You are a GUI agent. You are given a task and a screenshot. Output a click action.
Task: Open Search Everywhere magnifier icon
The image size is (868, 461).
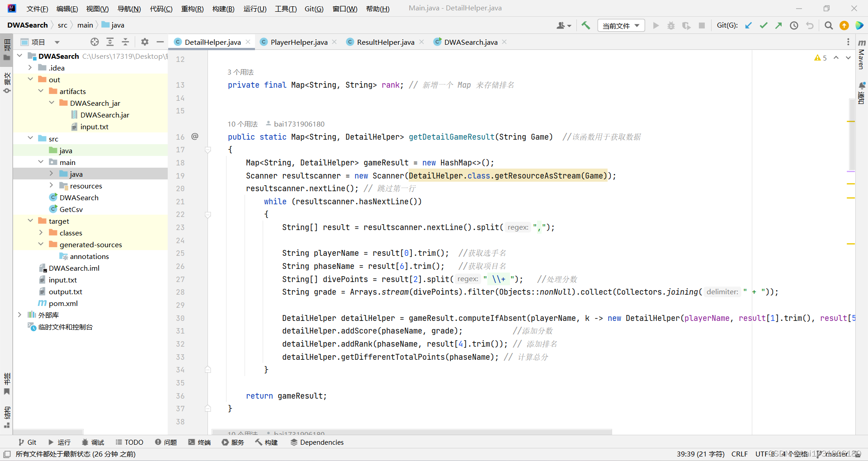[x=828, y=26]
